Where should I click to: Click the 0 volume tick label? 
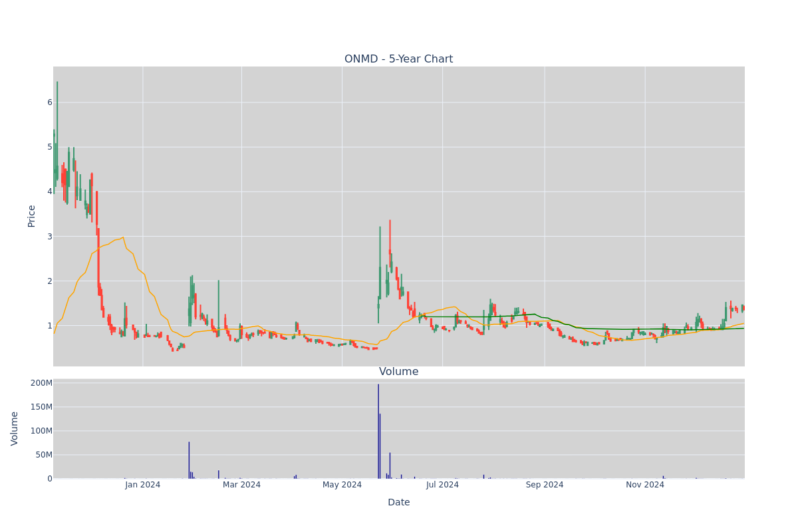click(x=50, y=479)
